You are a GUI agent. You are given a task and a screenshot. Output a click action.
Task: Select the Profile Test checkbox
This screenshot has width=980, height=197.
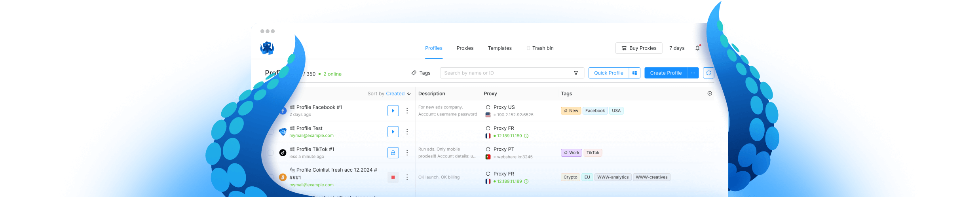point(271,132)
